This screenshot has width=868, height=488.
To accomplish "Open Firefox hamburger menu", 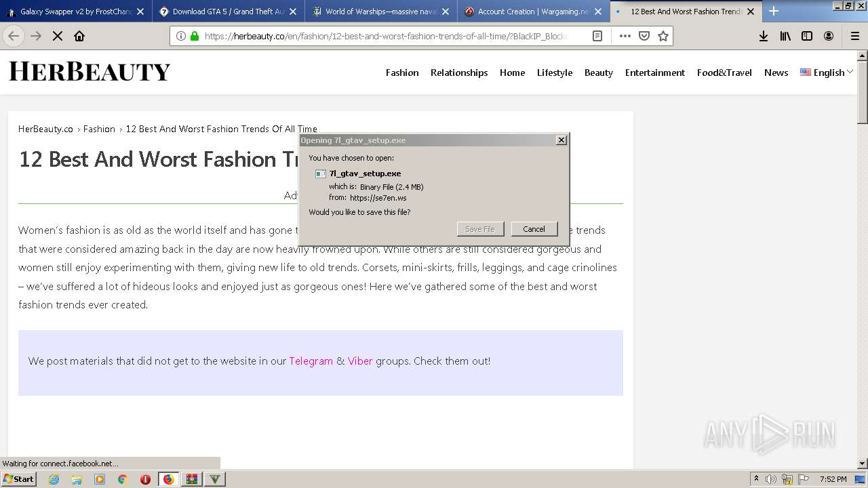I will coord(855,36).
